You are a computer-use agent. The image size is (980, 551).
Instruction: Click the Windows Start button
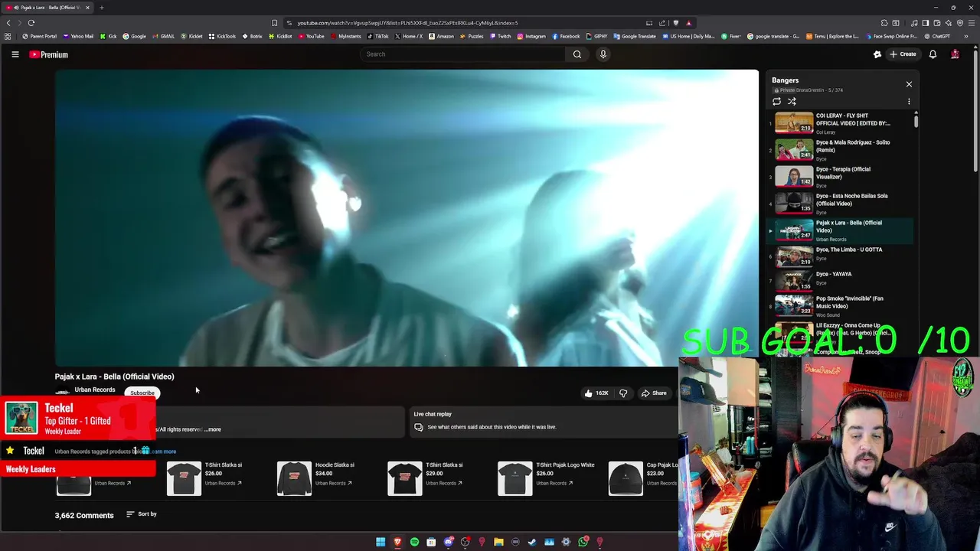click(381, 542)
